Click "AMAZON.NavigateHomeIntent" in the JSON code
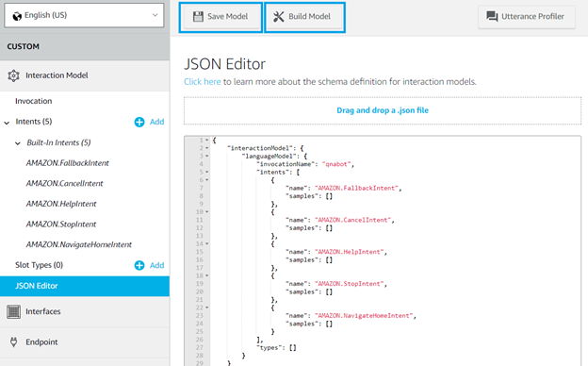Viewport: 588px width, 366px height. (364, 316)
